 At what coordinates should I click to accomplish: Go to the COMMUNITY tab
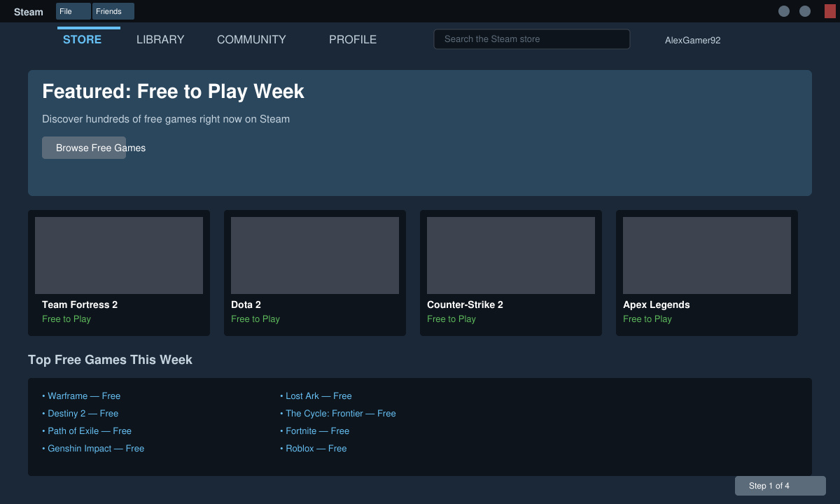pos(251,39)
